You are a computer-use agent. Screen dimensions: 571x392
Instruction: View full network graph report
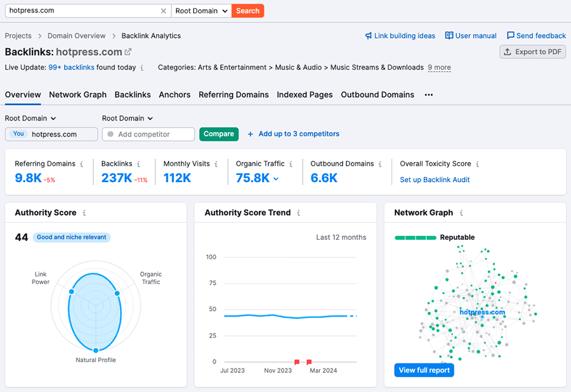click(424, 370)
